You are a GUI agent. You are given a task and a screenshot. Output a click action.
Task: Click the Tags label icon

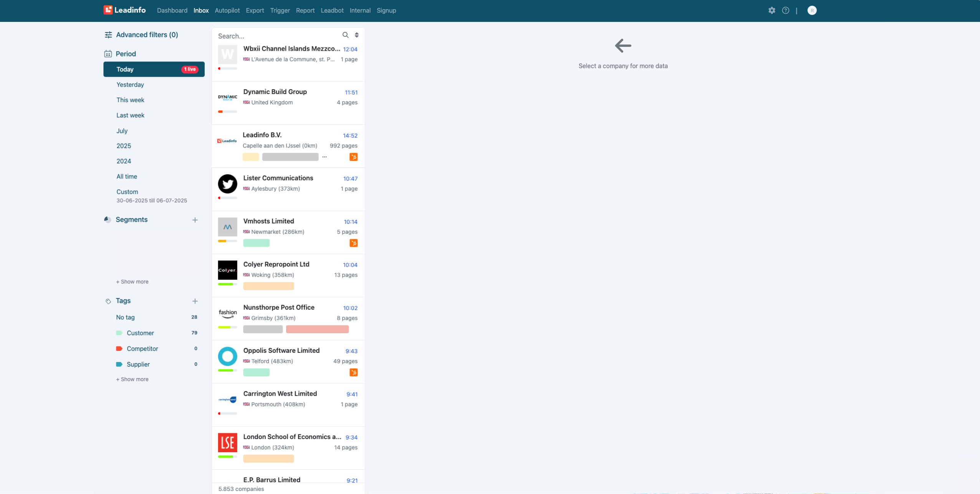point(108,301)
